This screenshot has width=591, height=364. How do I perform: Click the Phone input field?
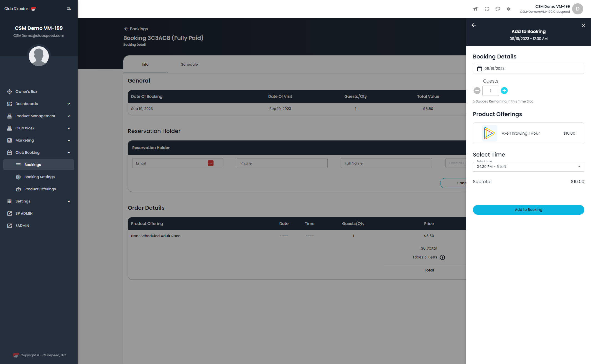click(282, 163)
